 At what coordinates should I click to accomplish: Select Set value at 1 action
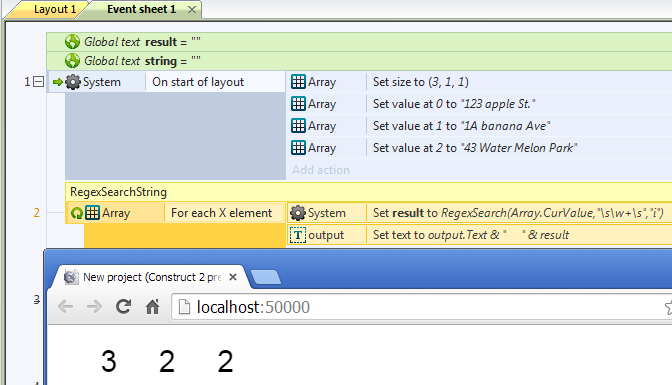tap(462, 126)
